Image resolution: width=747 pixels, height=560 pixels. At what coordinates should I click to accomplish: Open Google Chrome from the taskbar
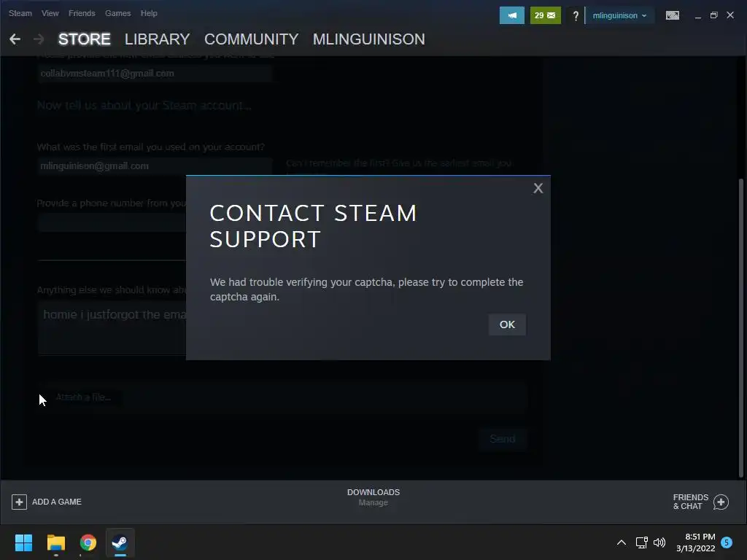coord(88,542)
